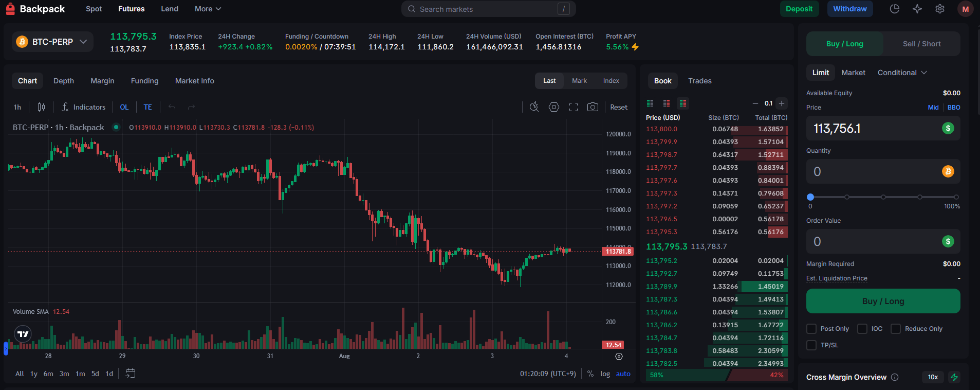
Task: Show asks only order book view
Action: [x=667, y=103]
